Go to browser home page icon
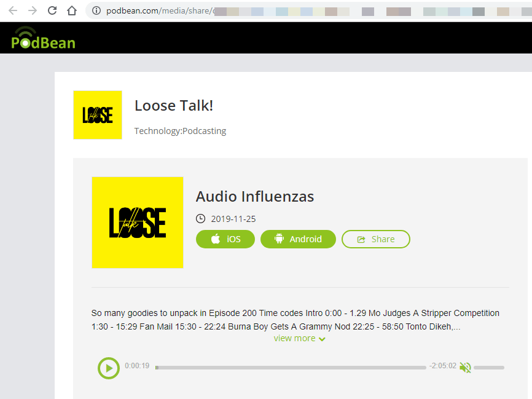532x399 pixels. point(72,11)
